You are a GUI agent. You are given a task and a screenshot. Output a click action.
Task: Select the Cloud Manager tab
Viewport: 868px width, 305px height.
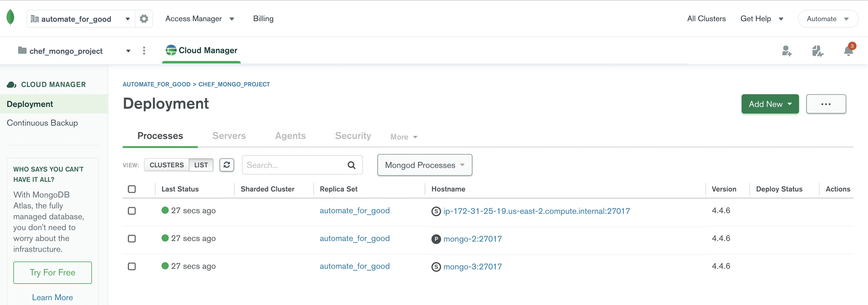(x=201, y=50)
